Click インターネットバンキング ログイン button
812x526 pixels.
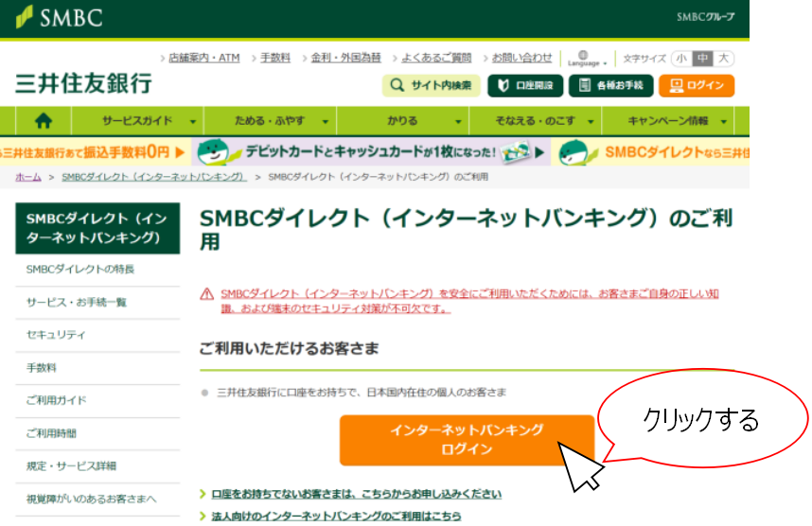point(467,440)
